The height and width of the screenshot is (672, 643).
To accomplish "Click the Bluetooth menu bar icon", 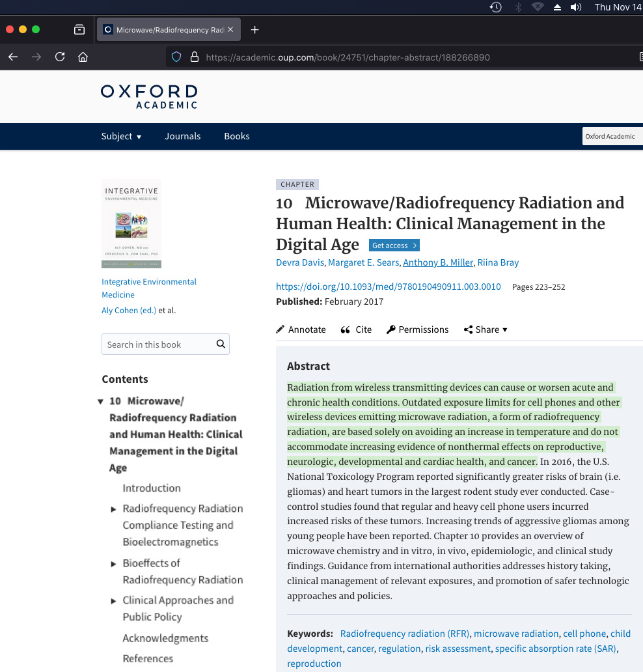I will tap(518, 7).
